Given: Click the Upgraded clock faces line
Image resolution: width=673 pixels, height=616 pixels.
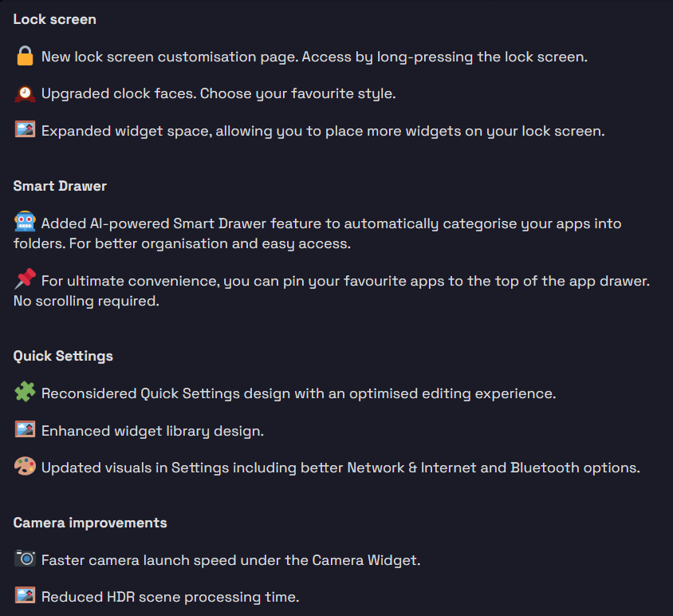Looking at the screenshot, I should [x=218, y=93].
